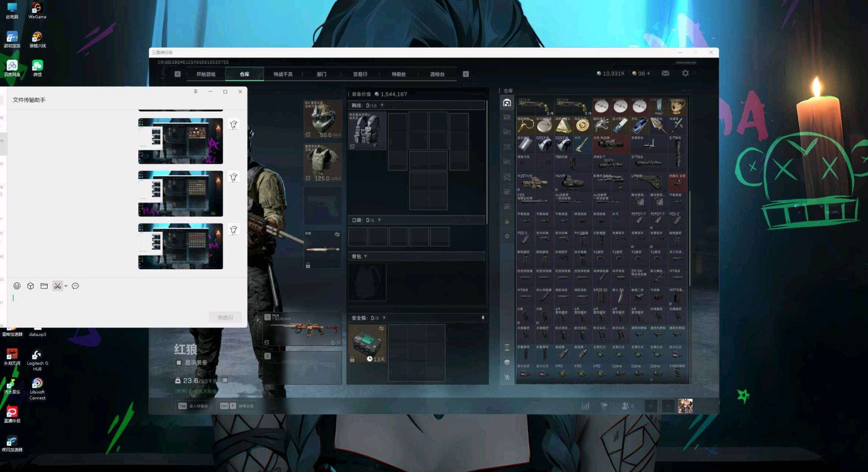This screenshot has height=472, width=868.
Task: Open Logitech G HUB desktop icon
Action: point(37,360)
